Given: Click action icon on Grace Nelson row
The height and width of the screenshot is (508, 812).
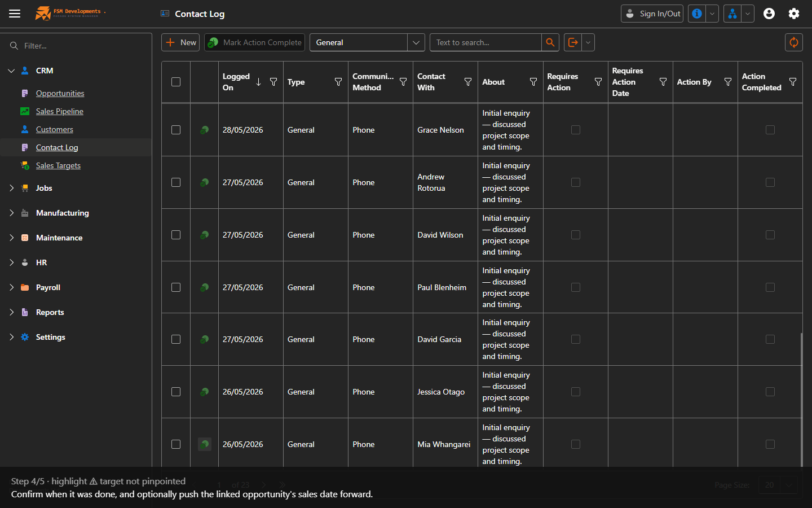Looking at the screenshot, I should (205, 130).
